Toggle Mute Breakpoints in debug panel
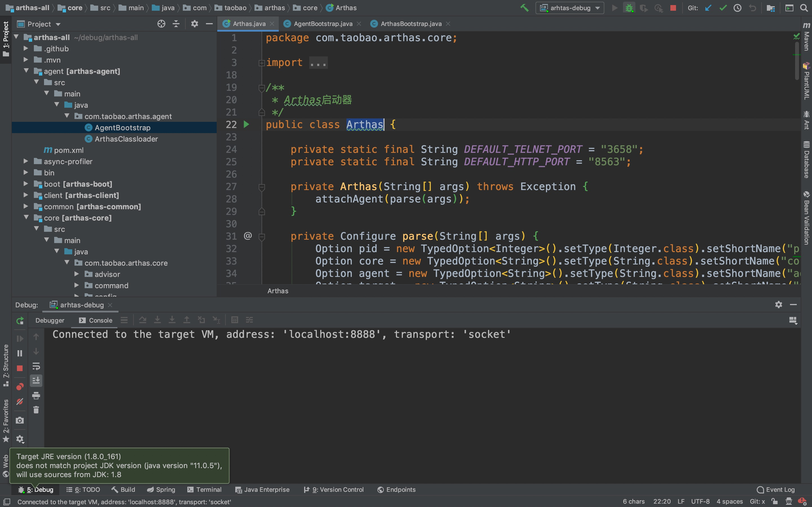Viewport: 812px width, 507px height. [20, 401]
